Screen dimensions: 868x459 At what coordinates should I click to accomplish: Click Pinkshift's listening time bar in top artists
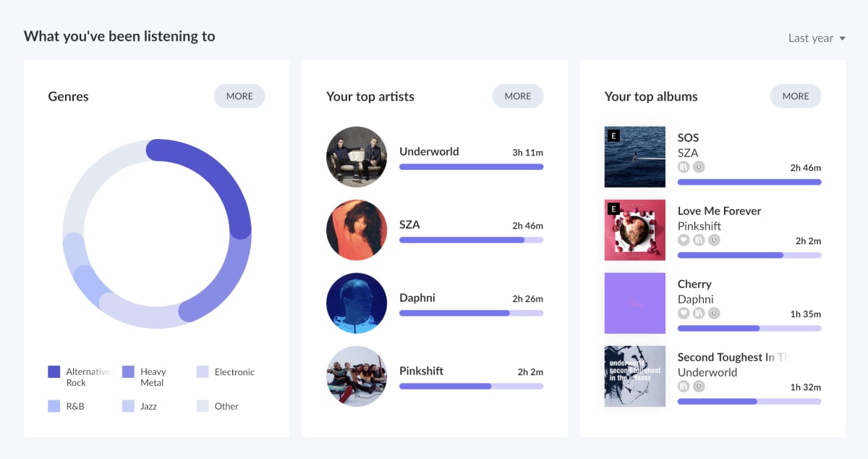click(471, 386)
